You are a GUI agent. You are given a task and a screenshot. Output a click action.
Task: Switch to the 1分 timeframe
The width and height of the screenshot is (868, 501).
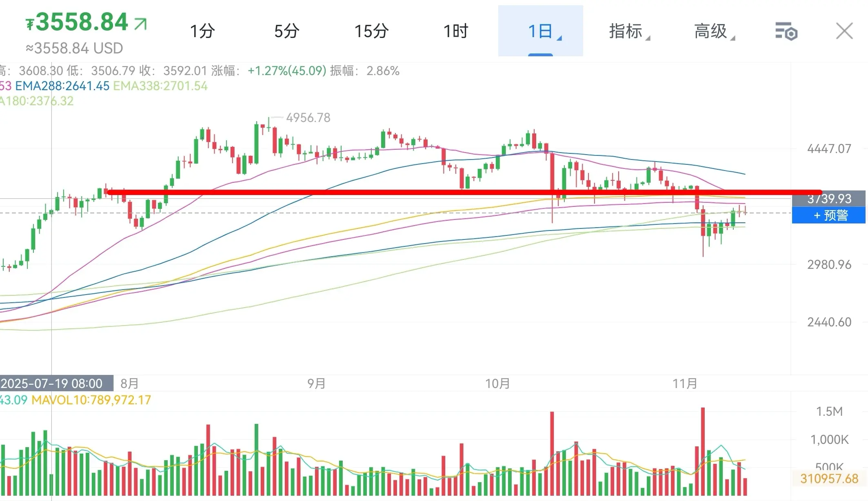[x=202, y=31]
